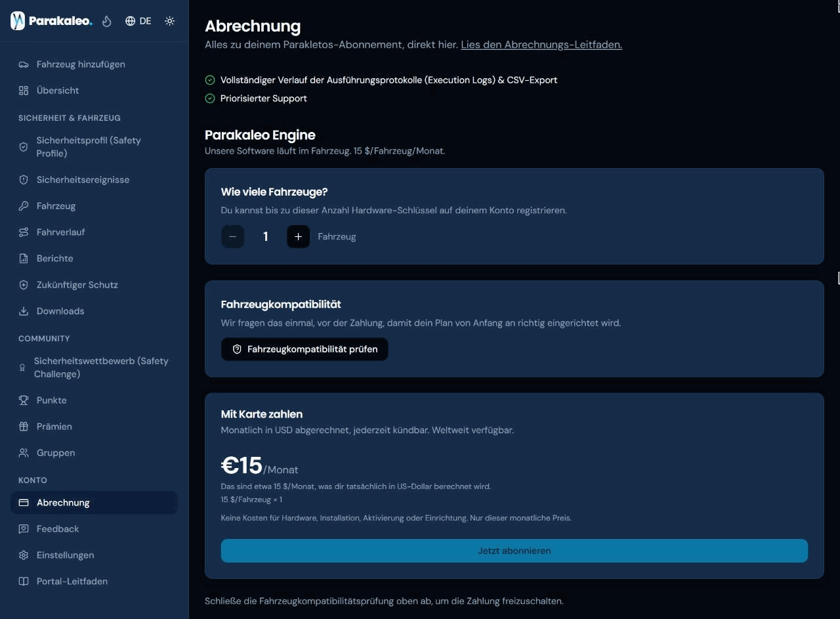
Task: Click the credit card icon beside Abrechnung
Action: coord(24,503)
